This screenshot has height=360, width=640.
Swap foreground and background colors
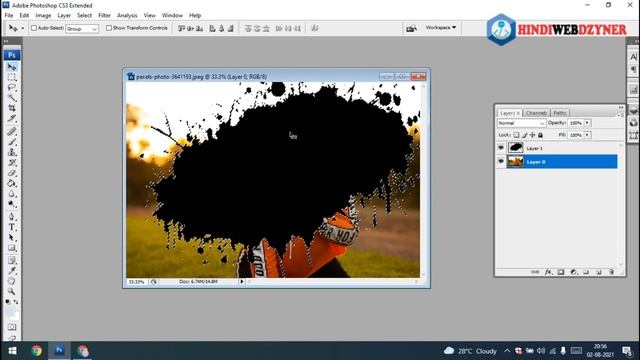click(x=16, y=302)
